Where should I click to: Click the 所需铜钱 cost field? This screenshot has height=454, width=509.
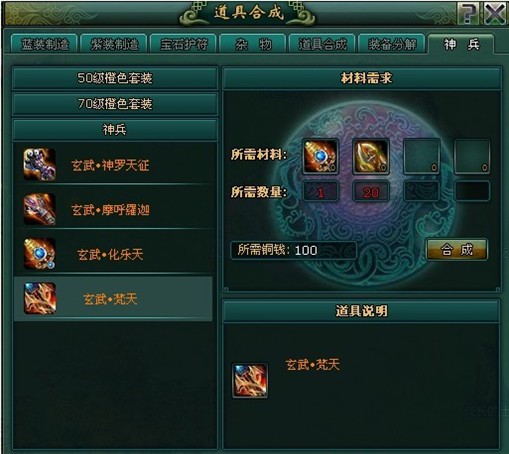point(293,250)
